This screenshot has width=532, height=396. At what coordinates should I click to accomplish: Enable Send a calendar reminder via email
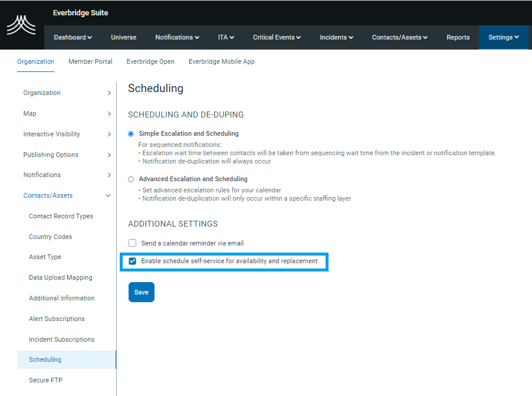(132, 243)
